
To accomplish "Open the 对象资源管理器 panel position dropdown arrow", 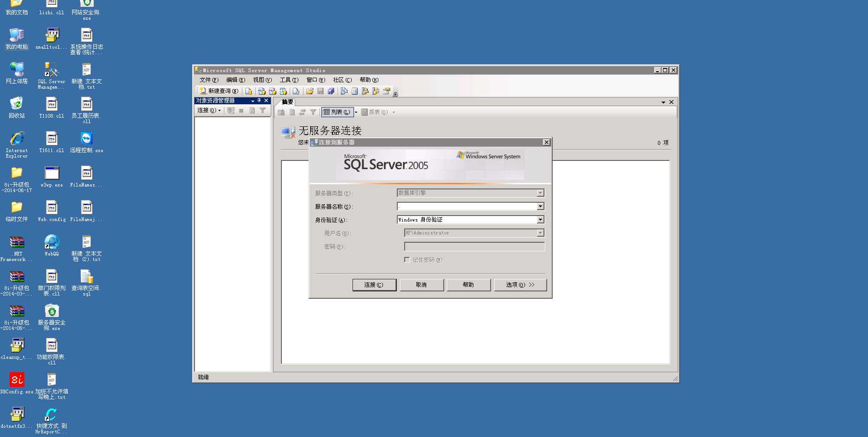I will tap(253, 101).
